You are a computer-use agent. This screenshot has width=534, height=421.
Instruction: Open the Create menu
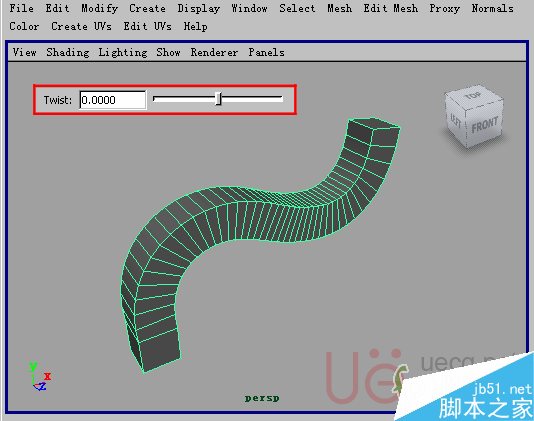[x=147, y=8]
